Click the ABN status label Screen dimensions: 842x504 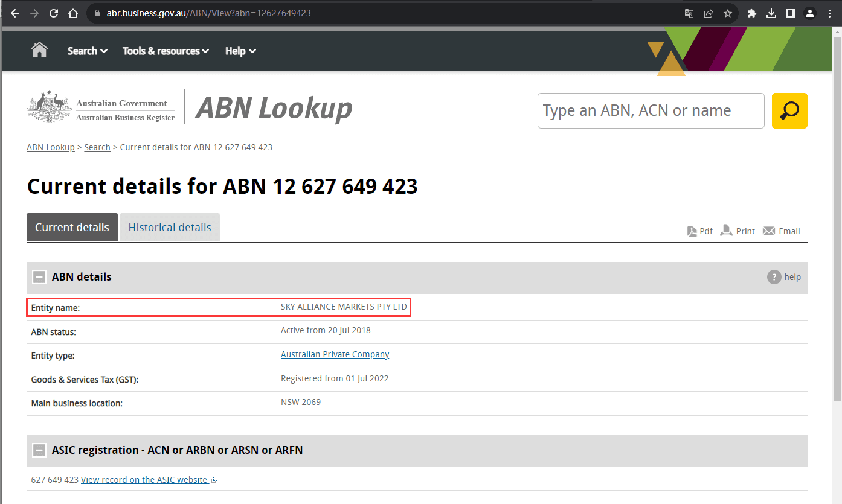coord(54,332)
